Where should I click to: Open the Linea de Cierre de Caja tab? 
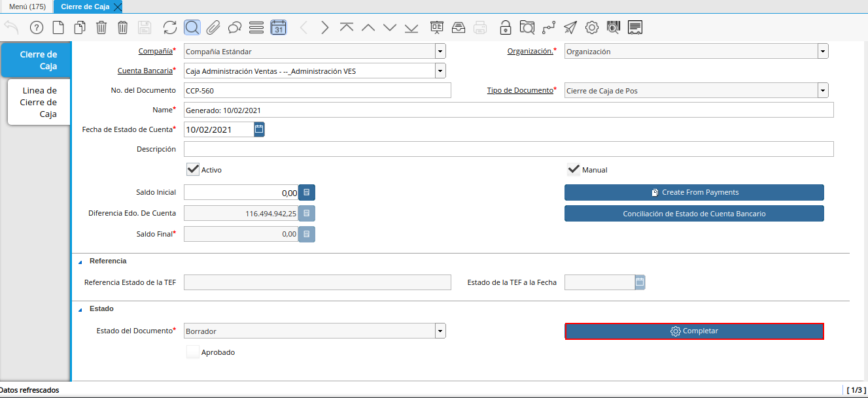39,103
